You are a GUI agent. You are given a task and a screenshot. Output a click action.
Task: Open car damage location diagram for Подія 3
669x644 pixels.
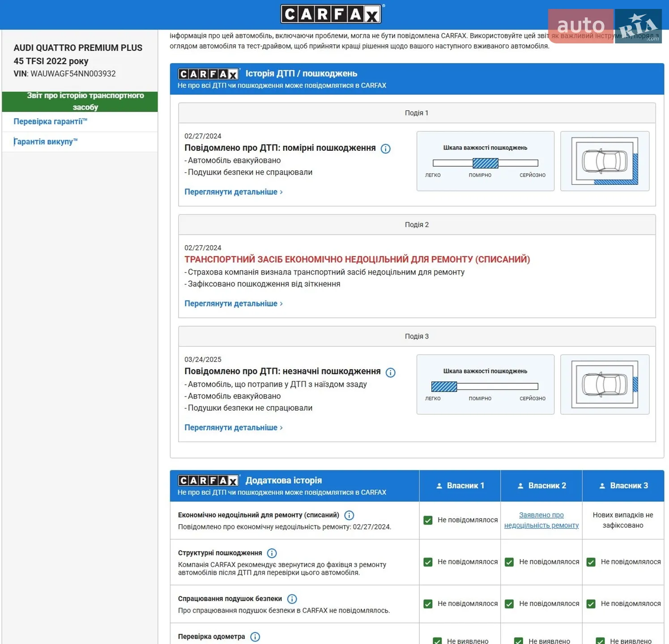605,385
